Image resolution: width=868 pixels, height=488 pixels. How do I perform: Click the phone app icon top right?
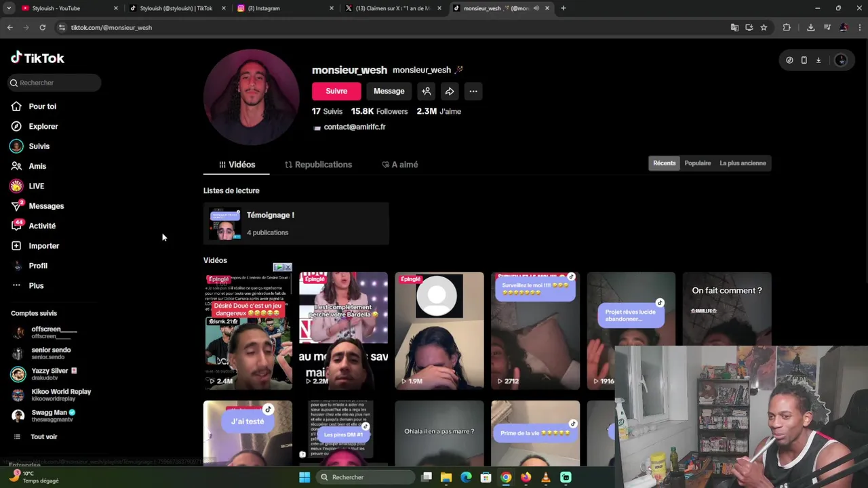click(804, 60)
